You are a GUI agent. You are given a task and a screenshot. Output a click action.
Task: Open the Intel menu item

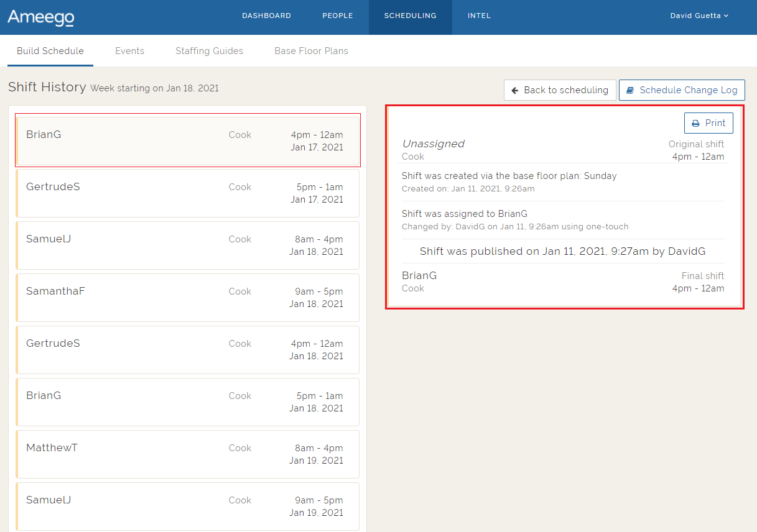(x=479, y=16)
